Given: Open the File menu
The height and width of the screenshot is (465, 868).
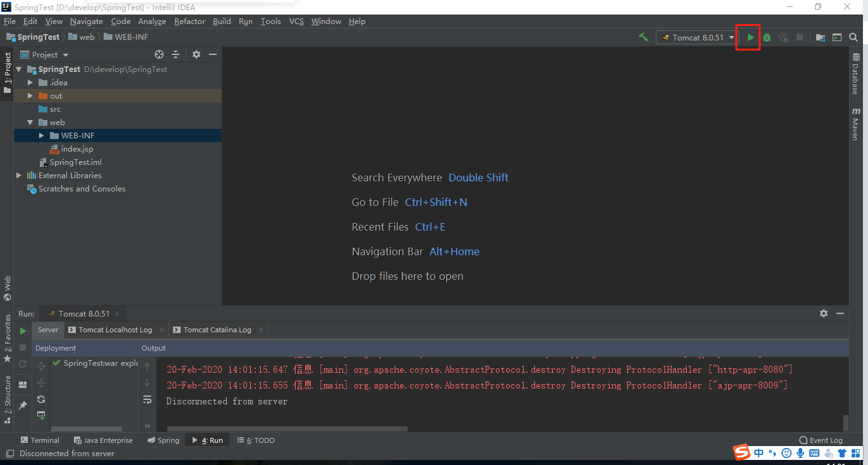Looking at the screenshot, I should coord(9,21).
